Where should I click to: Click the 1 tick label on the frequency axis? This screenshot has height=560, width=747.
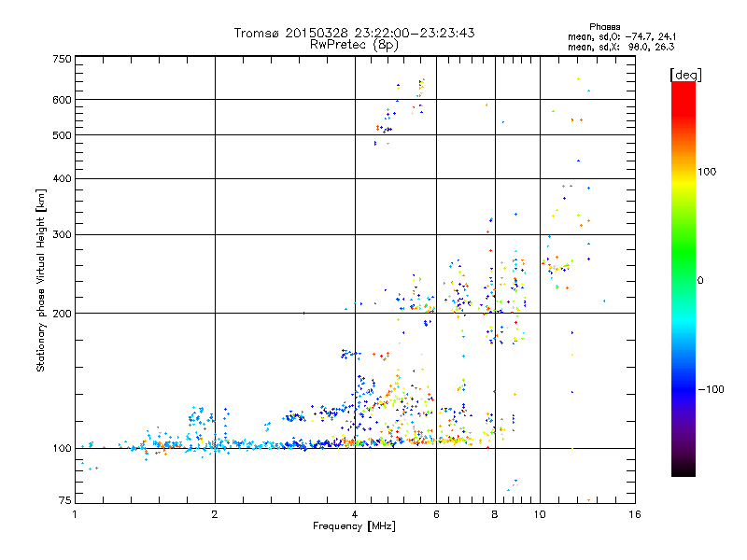point(75,515)
